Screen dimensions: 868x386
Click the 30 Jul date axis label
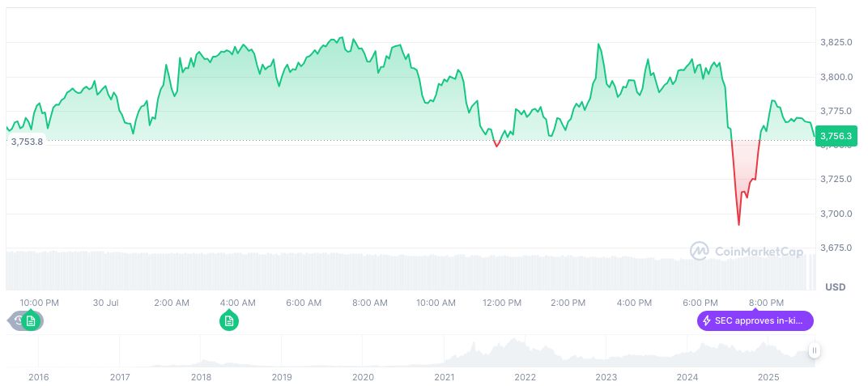(x=106, y=303)
